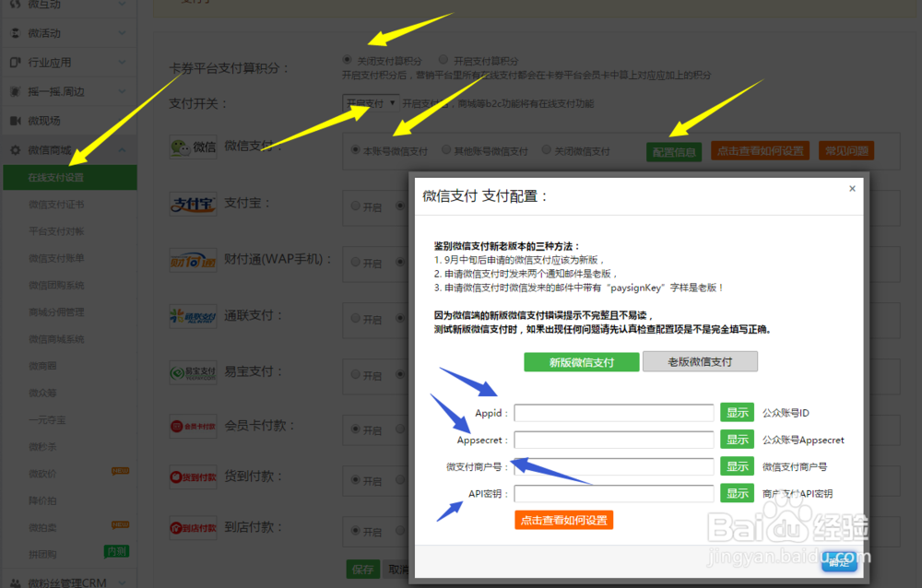Click the 微粉丝管理CRM people icon
Image resolution: width=922 pixels, height=588 pixels.
click(16, 582)
